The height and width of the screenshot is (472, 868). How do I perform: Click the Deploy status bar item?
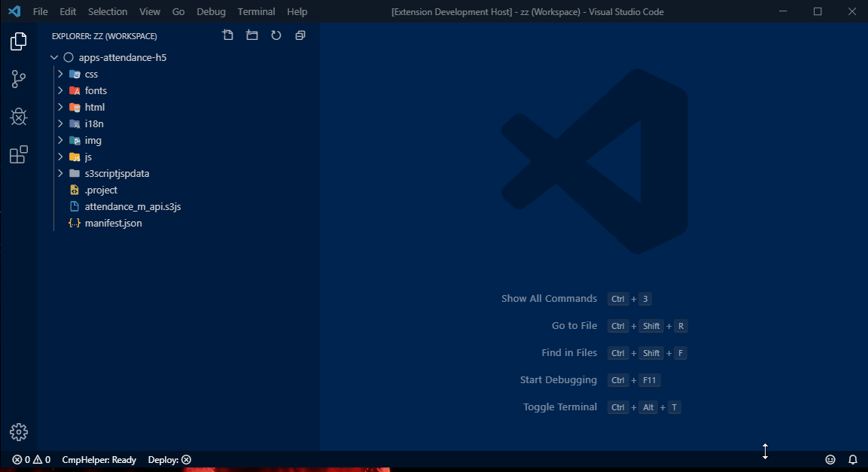point(169,460)
